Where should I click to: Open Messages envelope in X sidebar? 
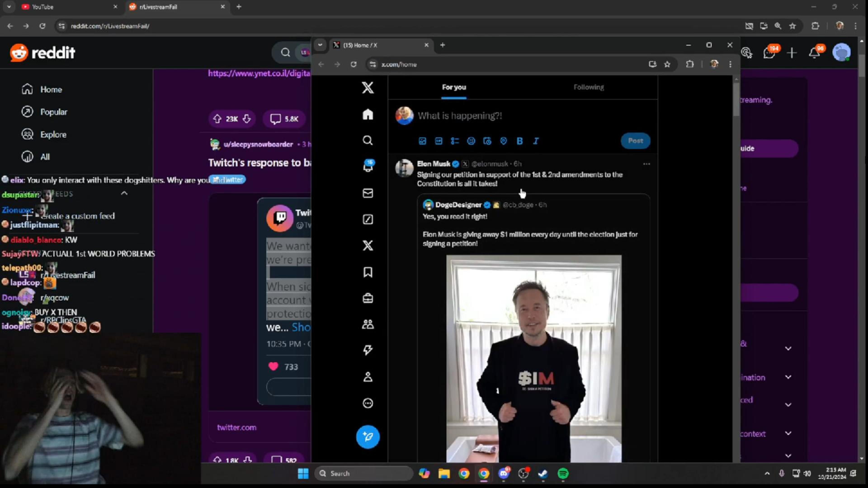tap(368, 193)
